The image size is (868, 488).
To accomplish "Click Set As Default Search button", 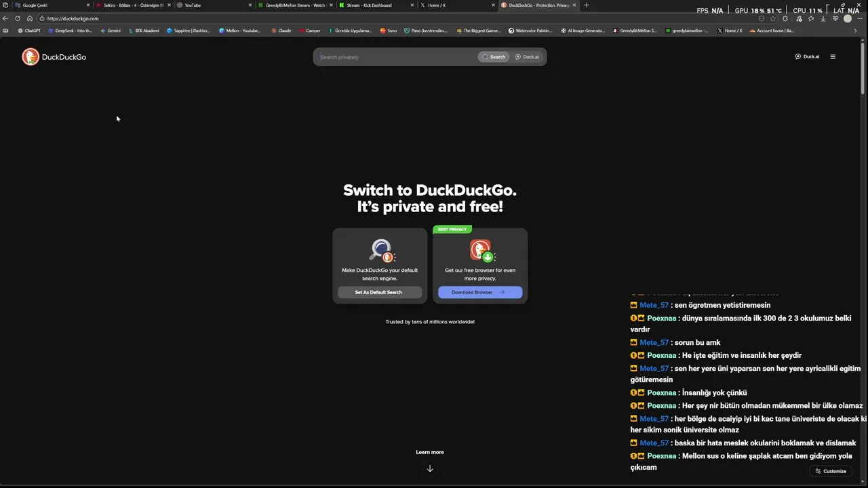I will pos(380,292).
